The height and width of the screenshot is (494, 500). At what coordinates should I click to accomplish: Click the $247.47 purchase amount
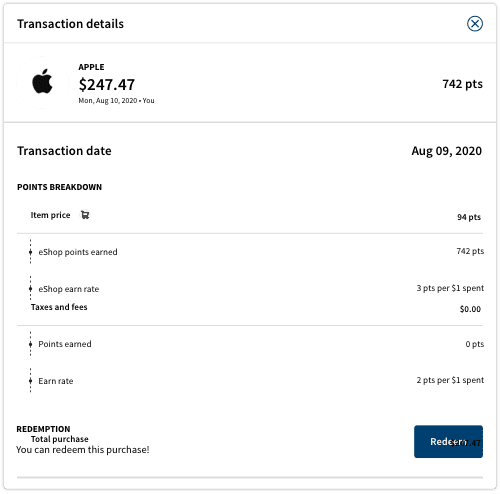pos(107,84)
